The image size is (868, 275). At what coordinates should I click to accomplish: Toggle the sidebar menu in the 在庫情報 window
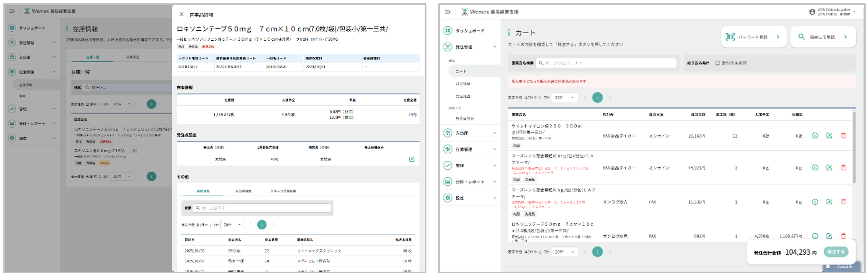(x=12, y=11)
